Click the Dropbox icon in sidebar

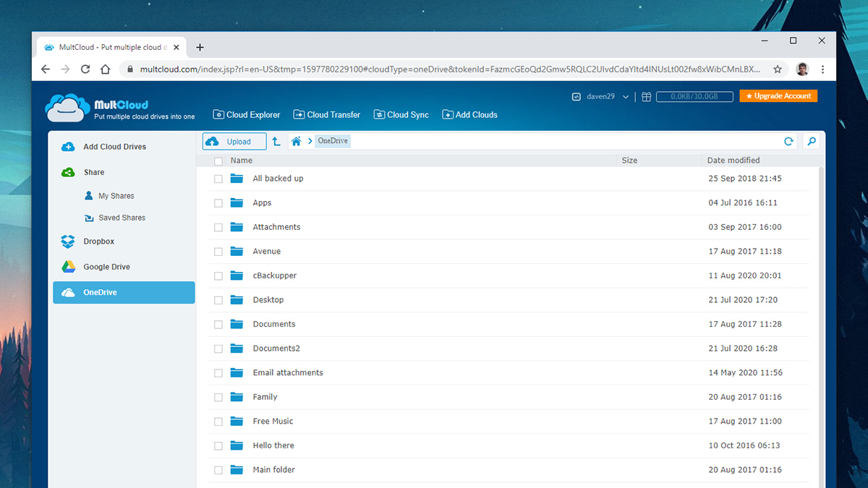click(x=68, y=241)
